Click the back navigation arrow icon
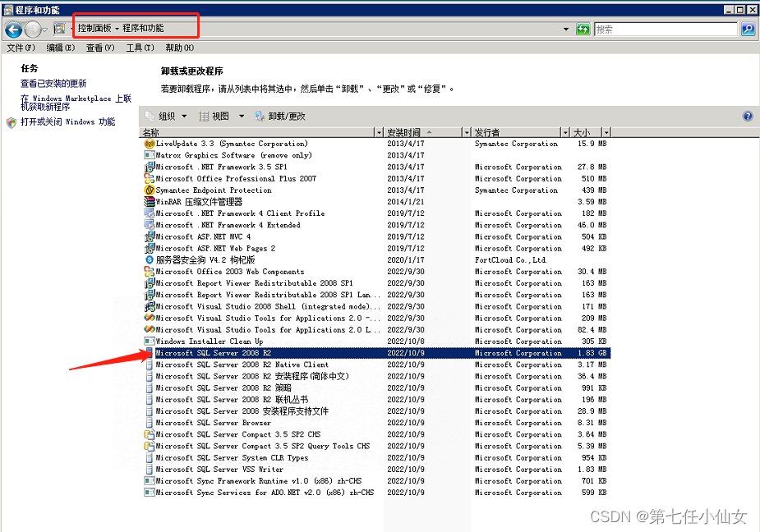 point(13,29)
